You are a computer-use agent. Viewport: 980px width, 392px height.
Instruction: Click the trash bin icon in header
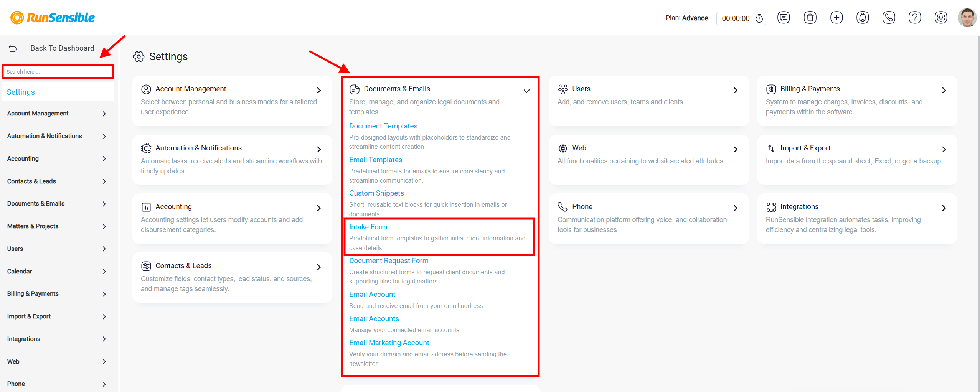810,18
